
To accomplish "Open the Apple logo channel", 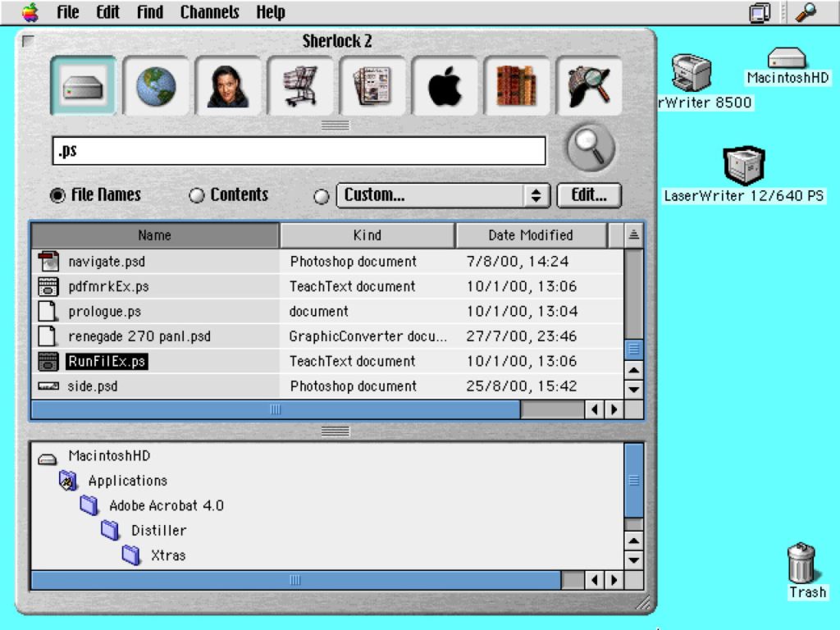I will (x=445, y=85).
